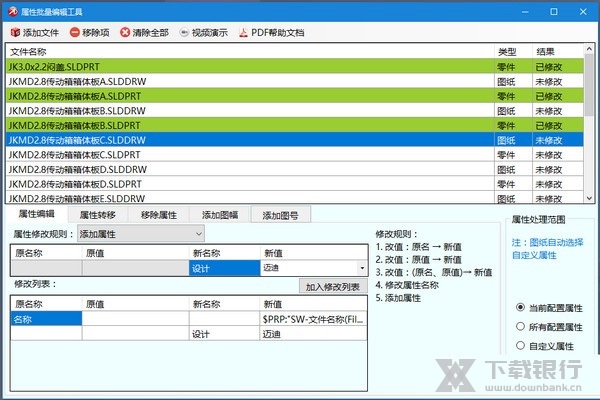Switch to the 添加图幅 tab
This screenshot has width=600, height=400.
pyautogui.click(x=220, y=215)
